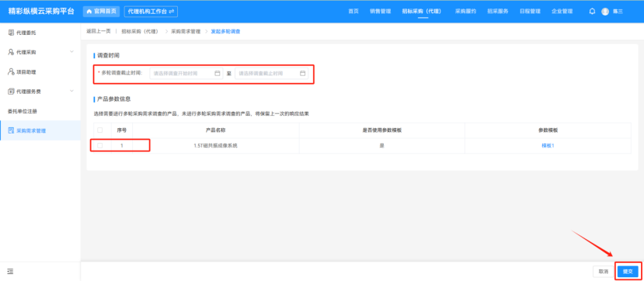Click the 产品名称 column header
Viewport: 644px width, 281px height.
[x=216, y=130]
